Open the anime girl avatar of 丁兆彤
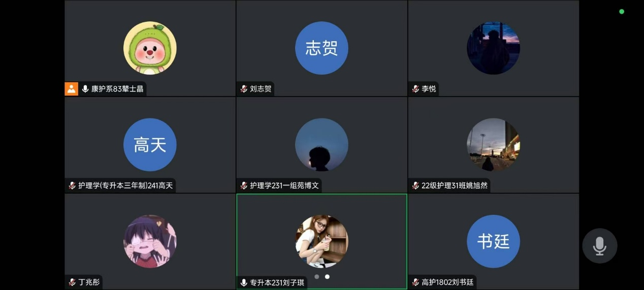The image size is (644, 290). coord(150,241)
